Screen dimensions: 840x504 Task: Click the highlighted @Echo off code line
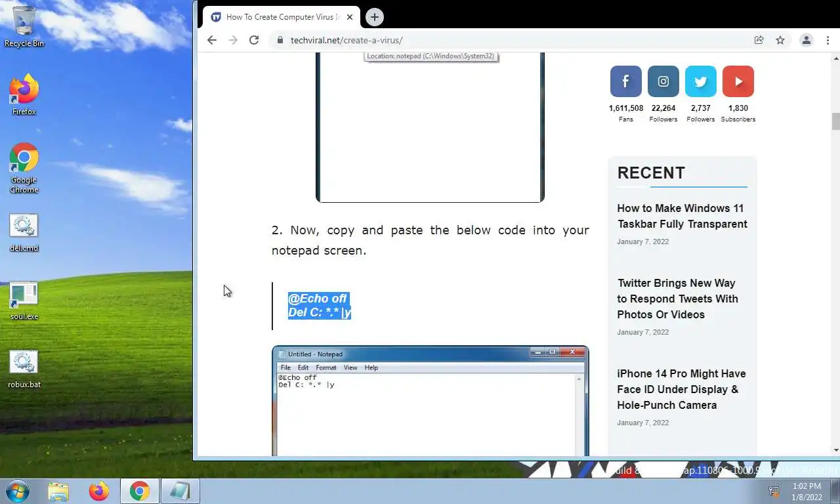point(318,299)
